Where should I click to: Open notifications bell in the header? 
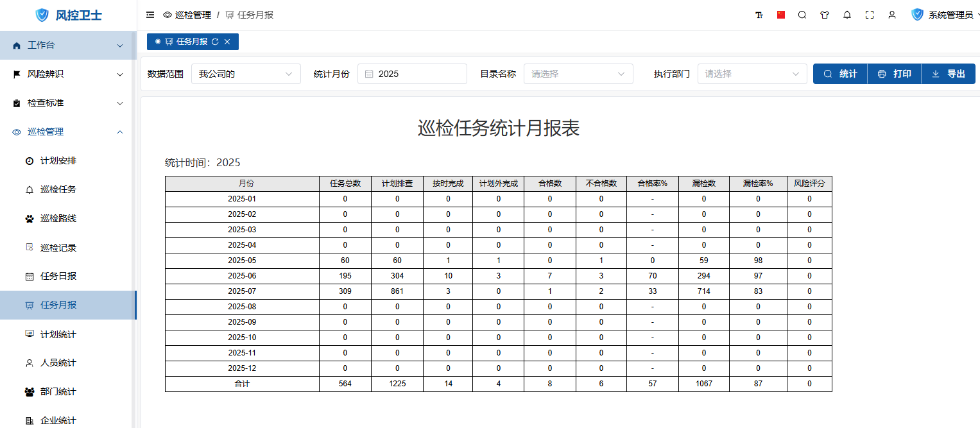pos(847,15)
